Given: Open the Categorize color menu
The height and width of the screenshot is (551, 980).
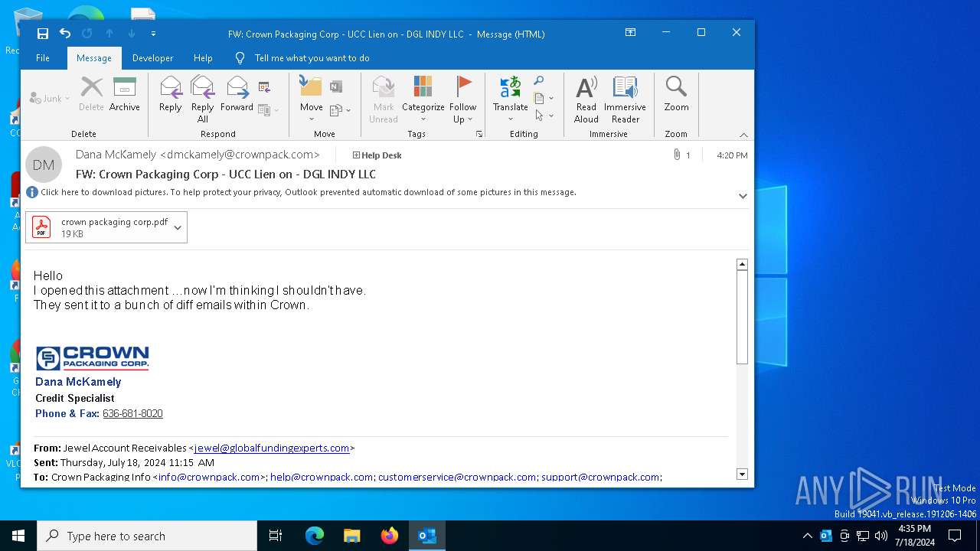Looking at the screenshot, I should tap(423, 99).
